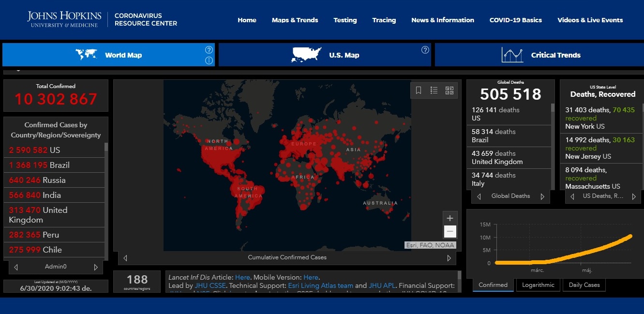Follow the Esri Living Atlas team link

click(321, 286)
